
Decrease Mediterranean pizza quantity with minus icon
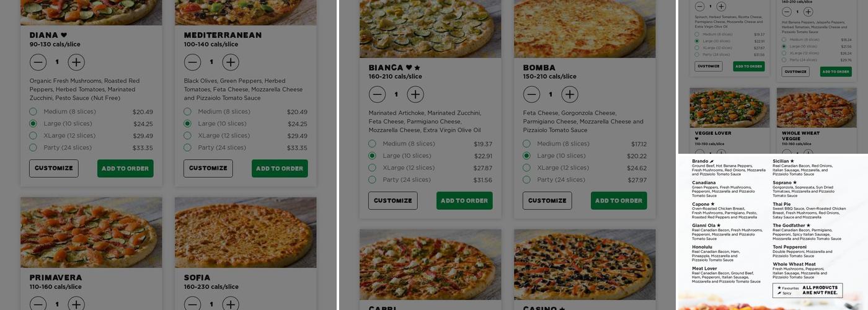coord(192,62)
